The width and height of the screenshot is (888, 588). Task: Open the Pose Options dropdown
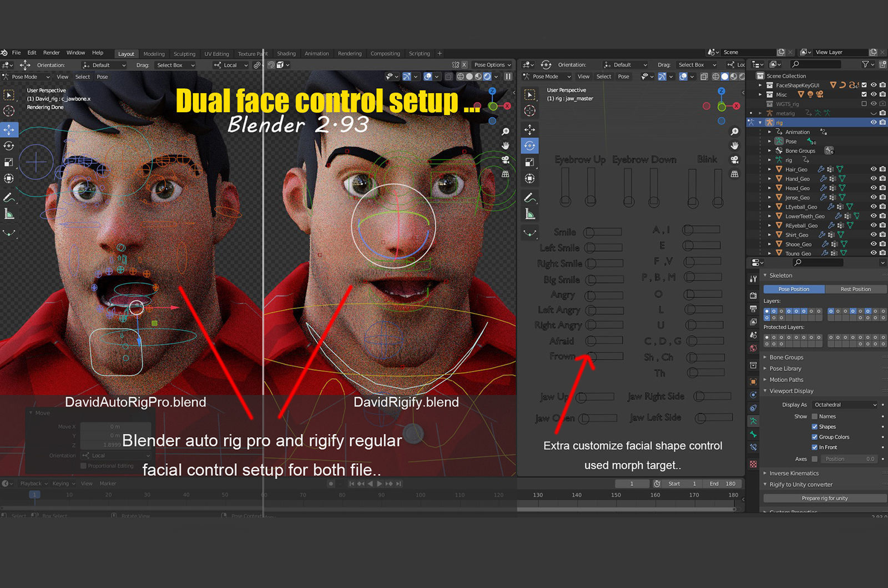(492, 65)
